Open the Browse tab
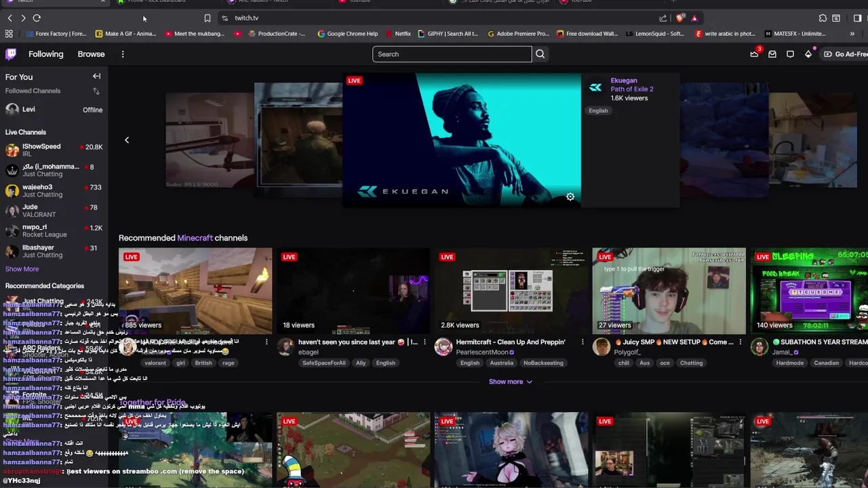The image size is (868, 488). [x=91, y=54]
